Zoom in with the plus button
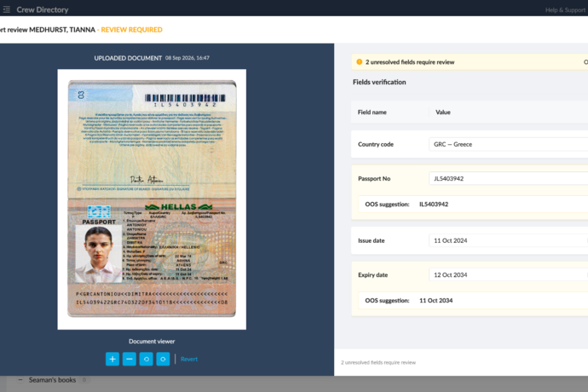Screen dimensions: 588x392 click(112, 359)
